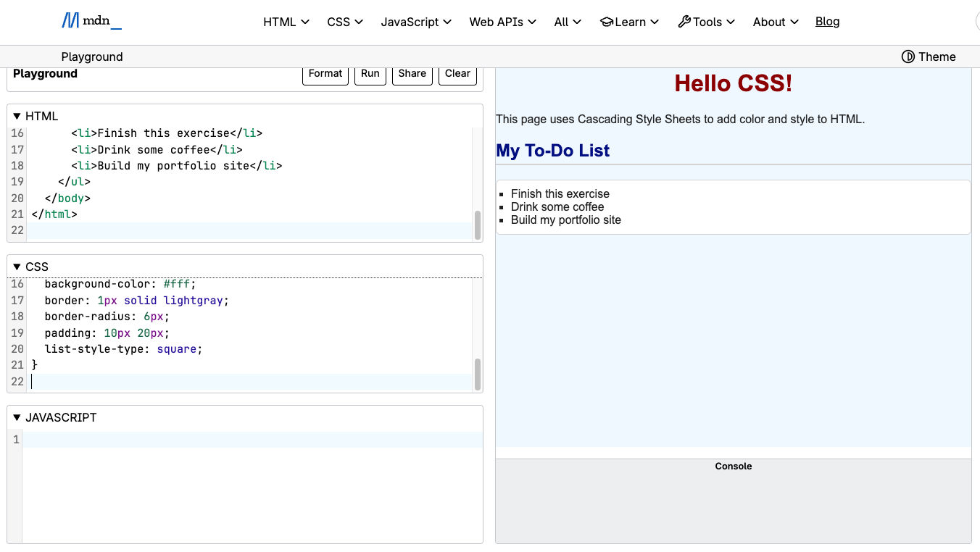Click the Theme switcher button
The image size is (980, 552).
click(929, 57)
